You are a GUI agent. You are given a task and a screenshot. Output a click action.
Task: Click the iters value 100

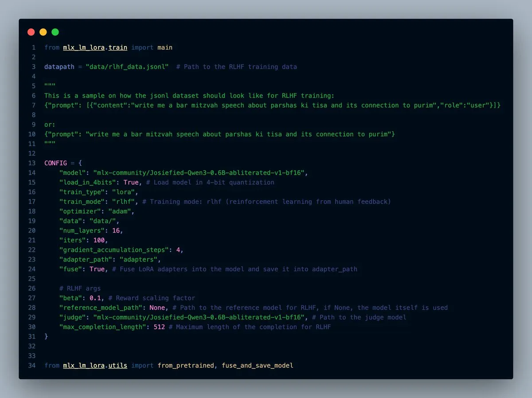[99, 240]
